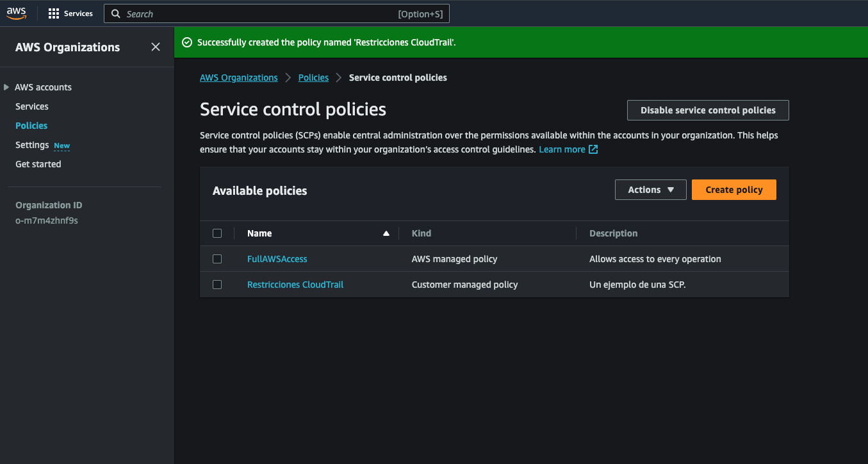
Task: Select the Restricciones CloudTrail row checkbox
Action: [x=217, y=285]
